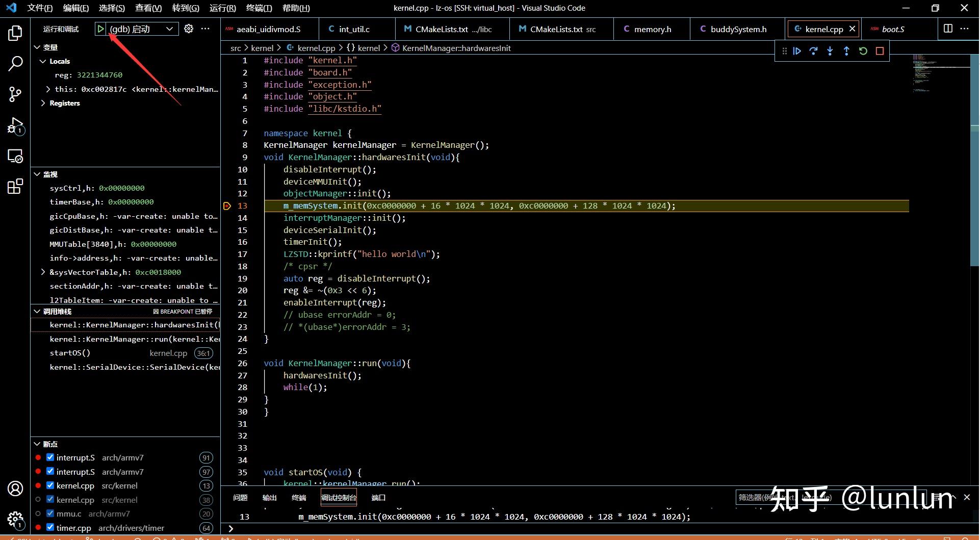Viewport: 980px width, 540px height.
Task: Split the editor to the right
Action: (948, 29)
